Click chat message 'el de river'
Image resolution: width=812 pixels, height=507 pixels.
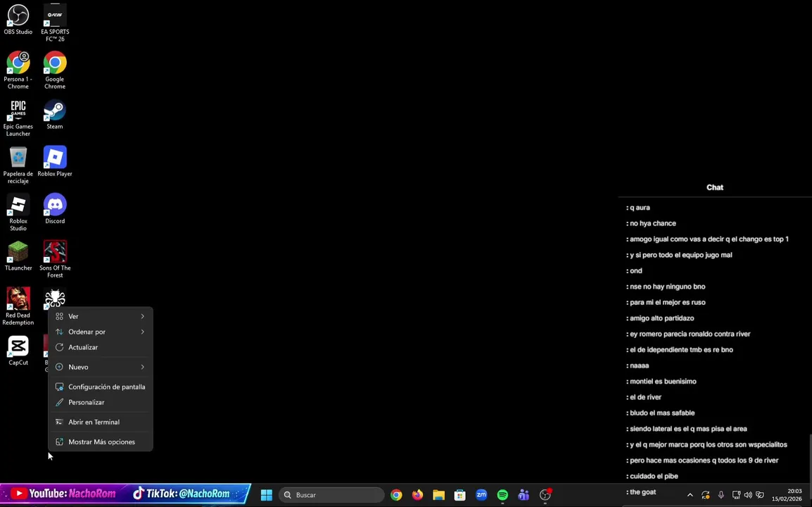pos(645,397)
